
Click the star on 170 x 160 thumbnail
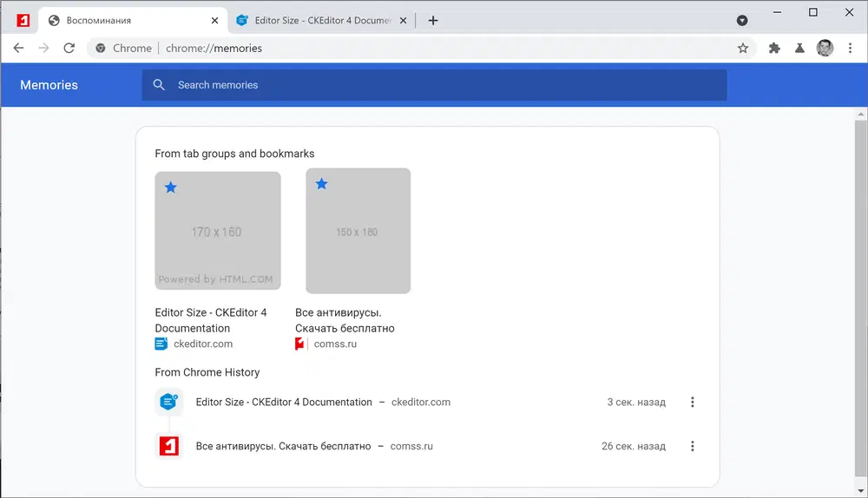170,187
